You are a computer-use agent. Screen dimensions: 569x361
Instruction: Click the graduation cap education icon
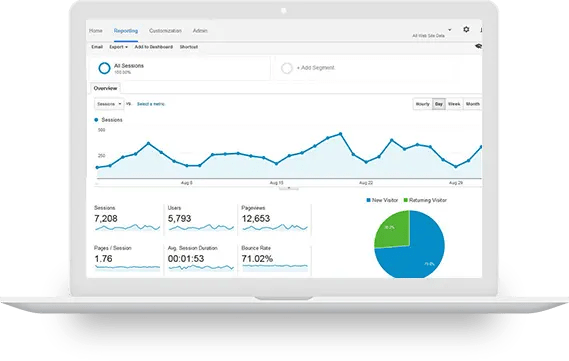point(479,46)
